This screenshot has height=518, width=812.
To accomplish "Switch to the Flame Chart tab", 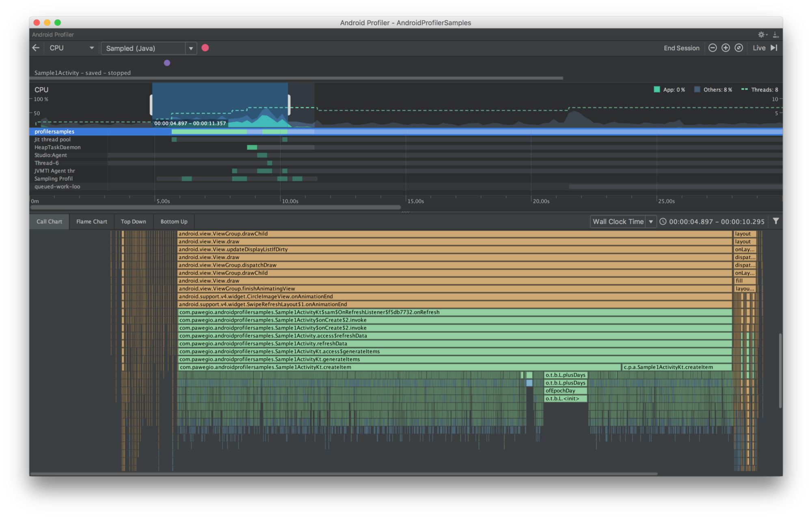I will click(x=91, y=221).
